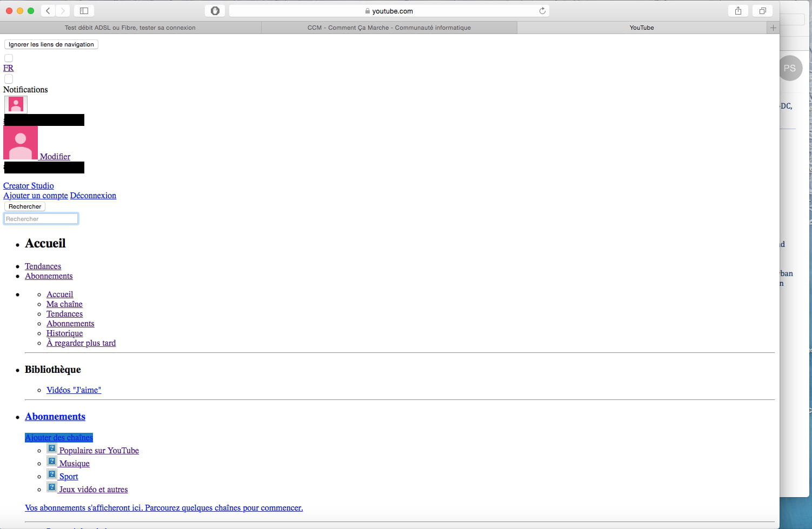Open the Accueil link in the sublist
Viewport: 812px width, 529px height.
(x=59, y=294)
